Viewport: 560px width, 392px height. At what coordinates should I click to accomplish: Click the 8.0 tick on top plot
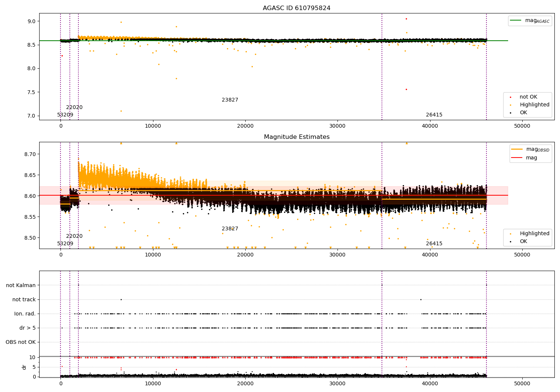[x=31, y=69]
